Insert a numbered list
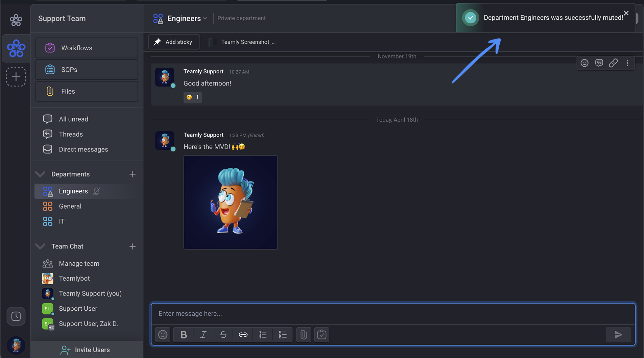The width and height of the screenshot is (644, 358). coord(263,335)
